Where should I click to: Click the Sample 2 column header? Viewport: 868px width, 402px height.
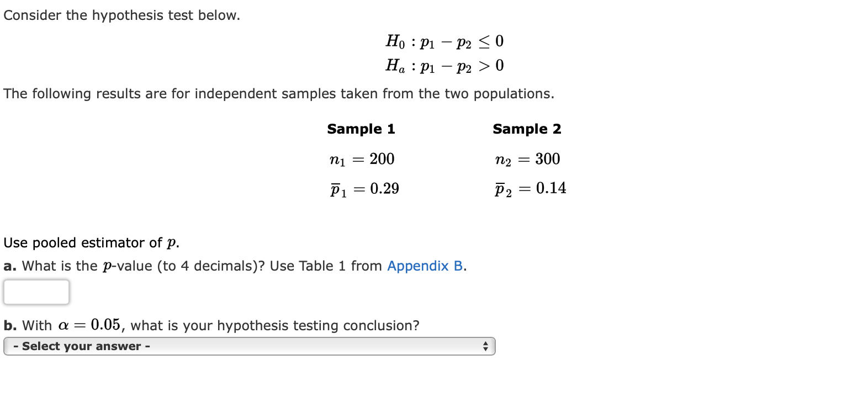point(527,129)
